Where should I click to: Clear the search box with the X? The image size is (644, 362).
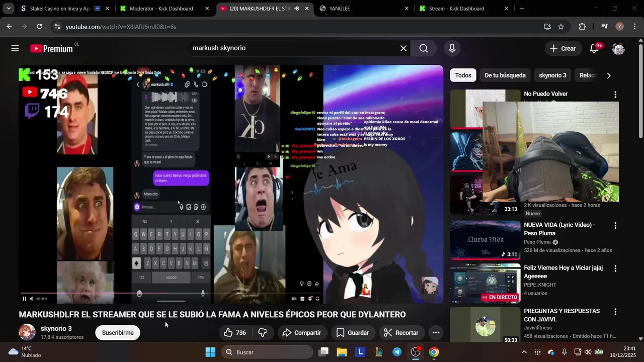point(403,48)
